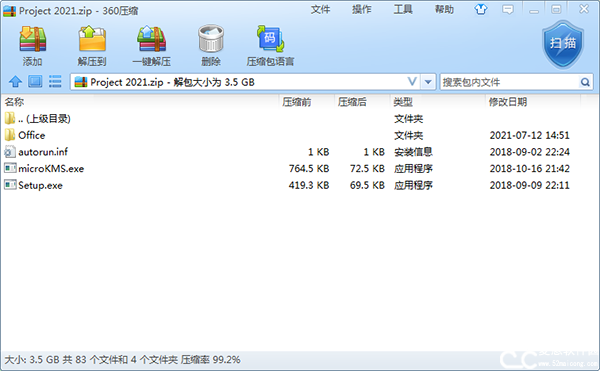Click the date 2018-09-09 22:11
The width and height of the screenshot is (600, 371).
tap(530, 186)
